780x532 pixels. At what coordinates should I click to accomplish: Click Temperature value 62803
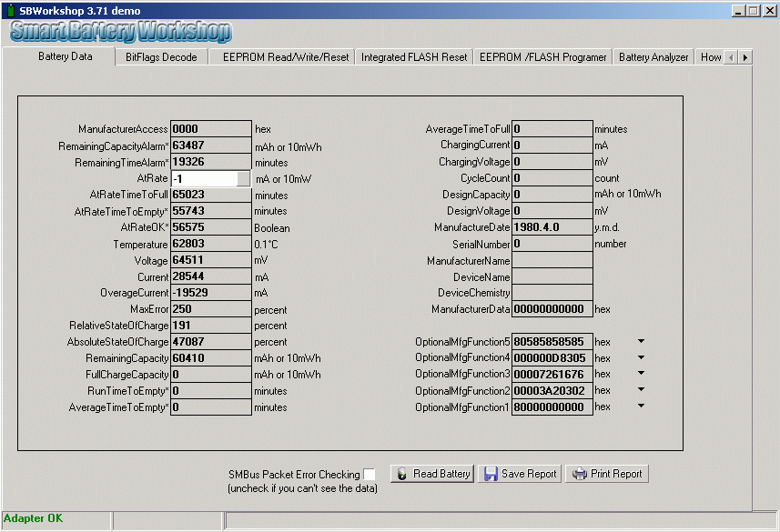pos(211,244)
